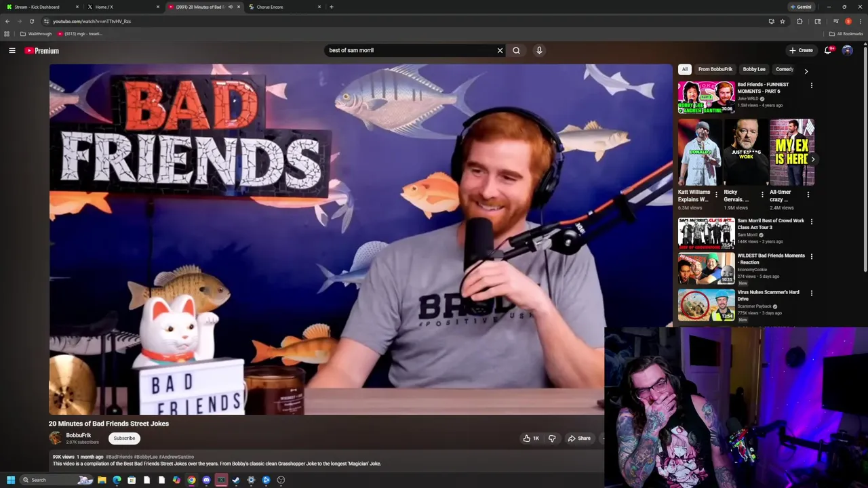Open the All Bookmarks folder
Image resolution: width=868 pixels, height=488 pixels.
(846, 34)
